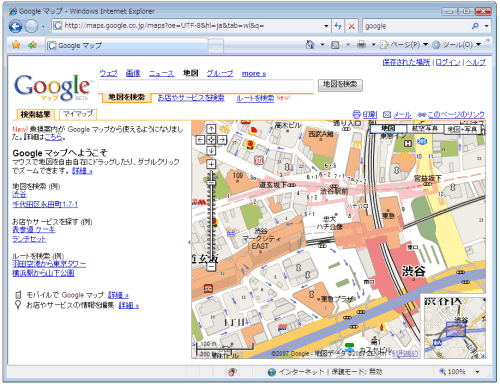The image size is (500, 384).
Task: Pan the map up with arrow button
Action: pyautogui.click(x=211, y=129)
